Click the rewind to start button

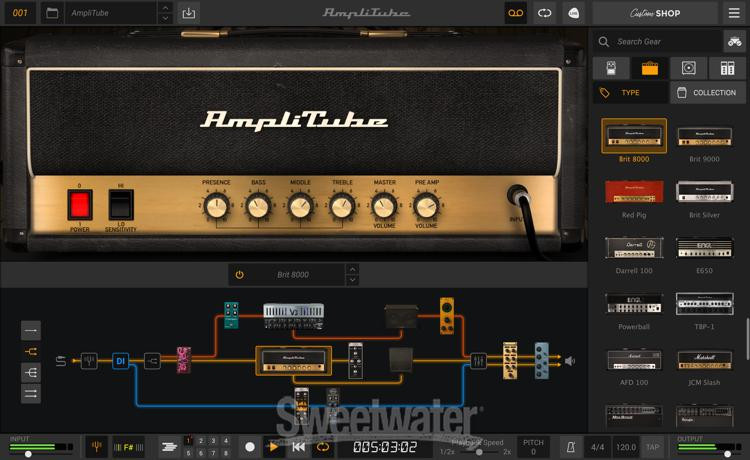tap(298, 447)
